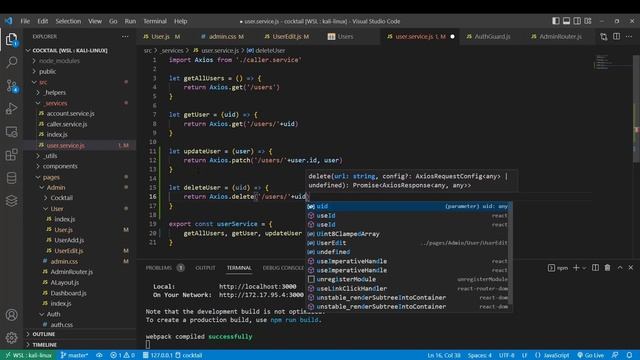This screenshot has height=360, width=640.
Task: Open the Search view in activity bar
Action: (11, 62)
